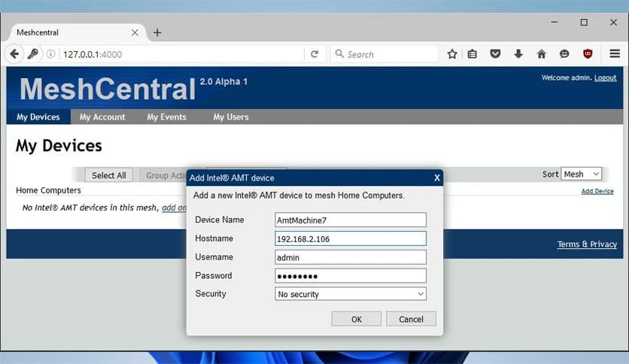Open the Sort Mesh dropdown
Screen dimensions: 629x364
(581, 174)
